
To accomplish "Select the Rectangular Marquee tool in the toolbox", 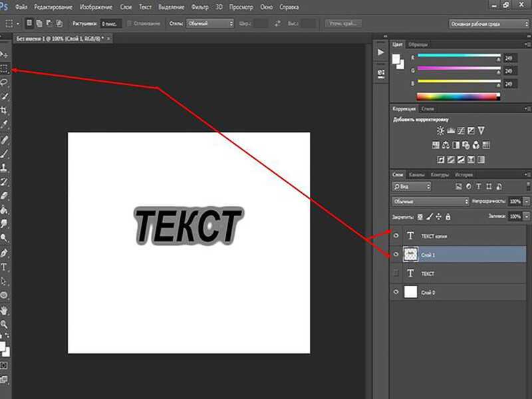I will pyautogui.click(x=4, y=68).
